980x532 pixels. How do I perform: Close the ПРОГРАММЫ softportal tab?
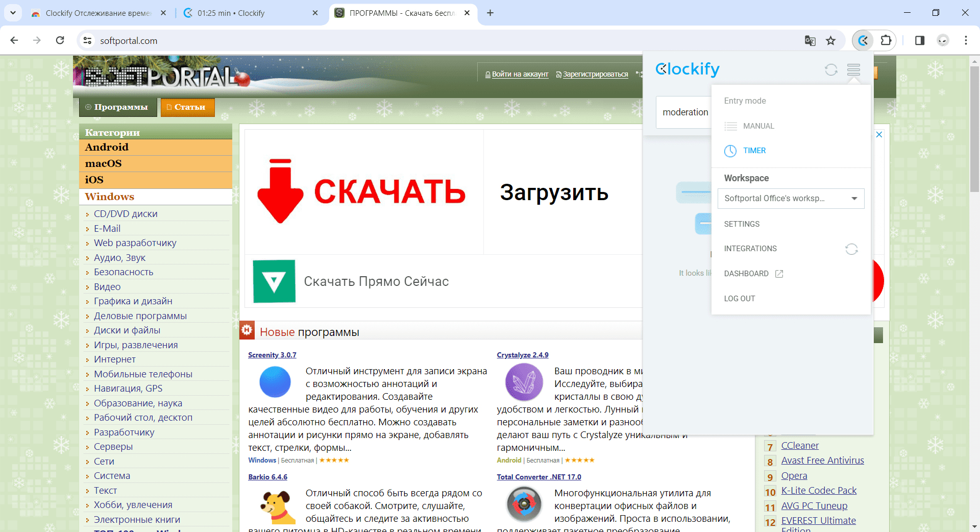(467, 13)
